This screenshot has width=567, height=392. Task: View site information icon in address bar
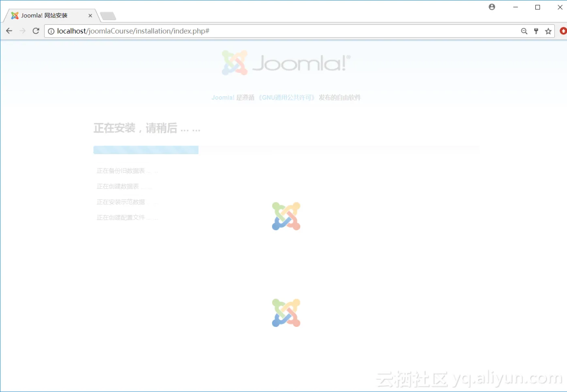pos(51,31)
